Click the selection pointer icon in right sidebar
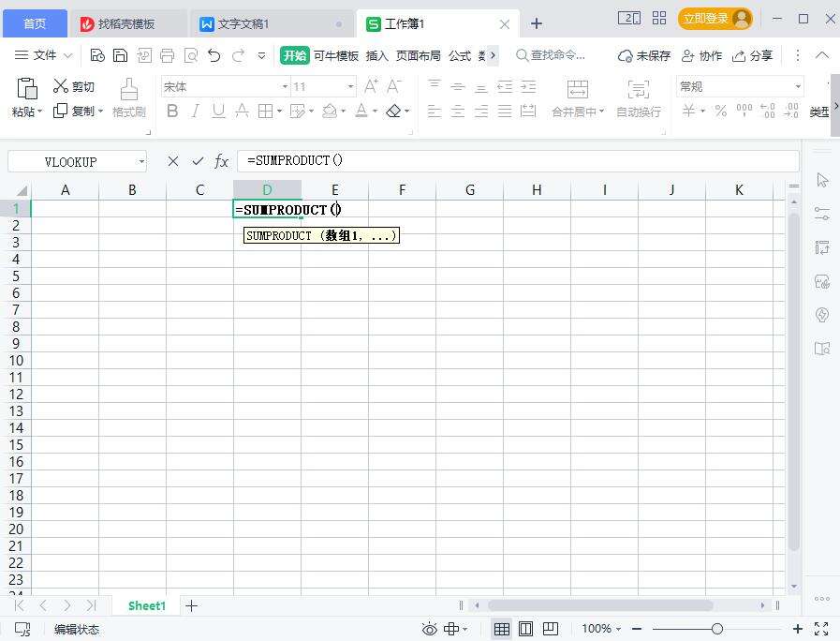The width and height of the screenshot is (840, 641). pos(822,180)
